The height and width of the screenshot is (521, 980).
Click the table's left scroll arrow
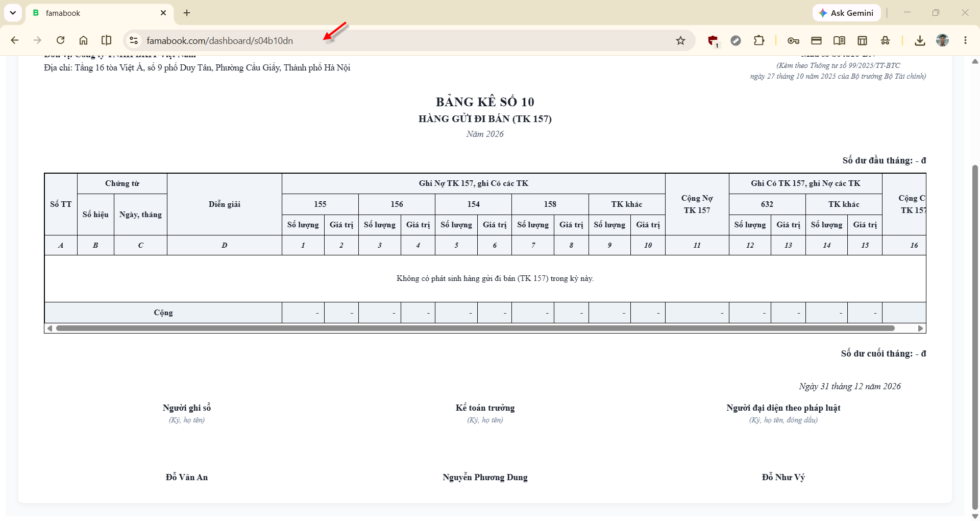(50, 328)
